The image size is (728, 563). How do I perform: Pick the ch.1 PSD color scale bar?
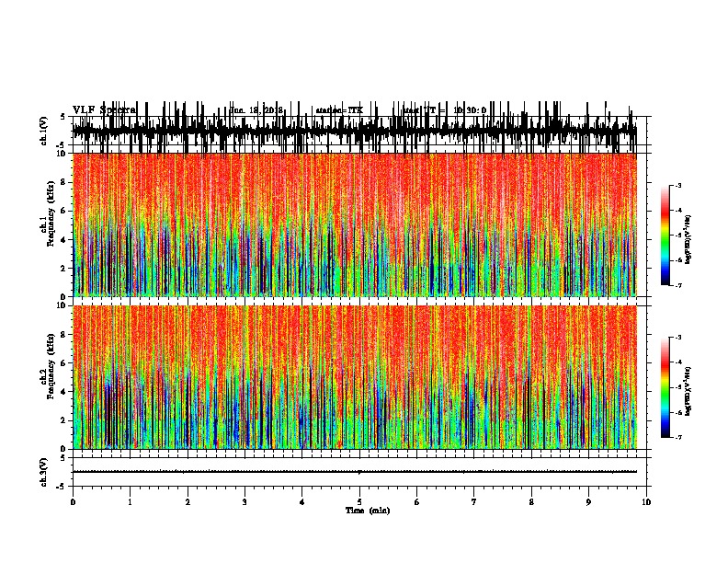coord(665,236)
